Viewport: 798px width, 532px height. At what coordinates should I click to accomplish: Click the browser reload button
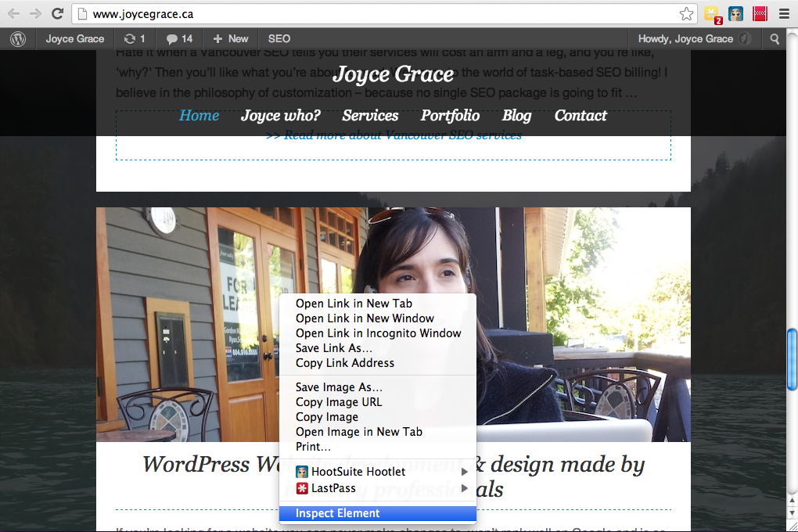tap(57, 13)
